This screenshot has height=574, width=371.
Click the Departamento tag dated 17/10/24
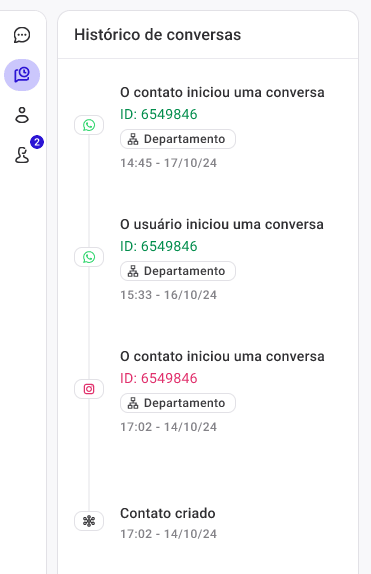(x=178, y=139)
